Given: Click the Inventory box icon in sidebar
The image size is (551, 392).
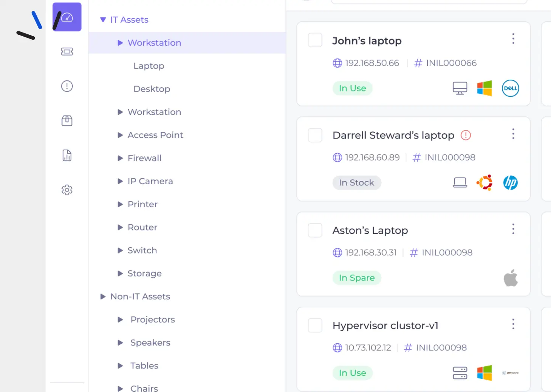Looking at the screenshot, I should point(67,121).
